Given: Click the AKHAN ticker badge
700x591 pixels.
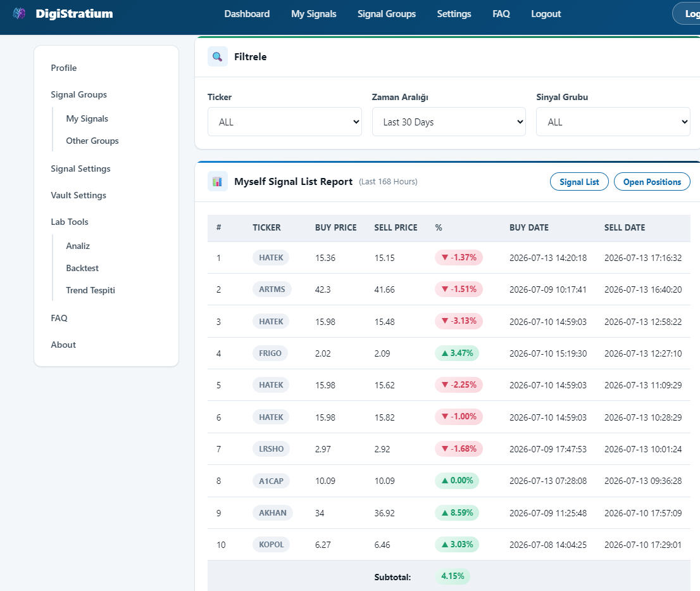Looking at the screenshot, I should coord(273,513).
